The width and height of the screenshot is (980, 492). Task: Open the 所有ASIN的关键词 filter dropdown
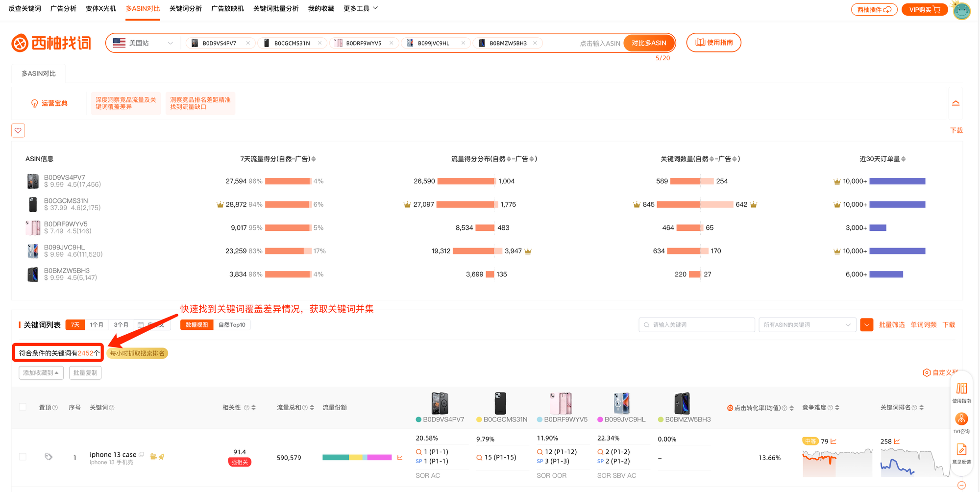coord(807,325)
